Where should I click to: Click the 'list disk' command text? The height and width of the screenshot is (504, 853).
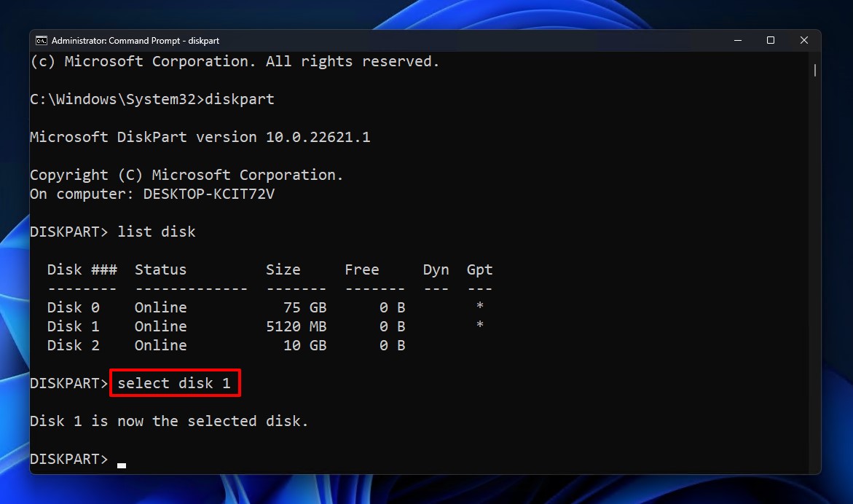[x=157, y=232]
